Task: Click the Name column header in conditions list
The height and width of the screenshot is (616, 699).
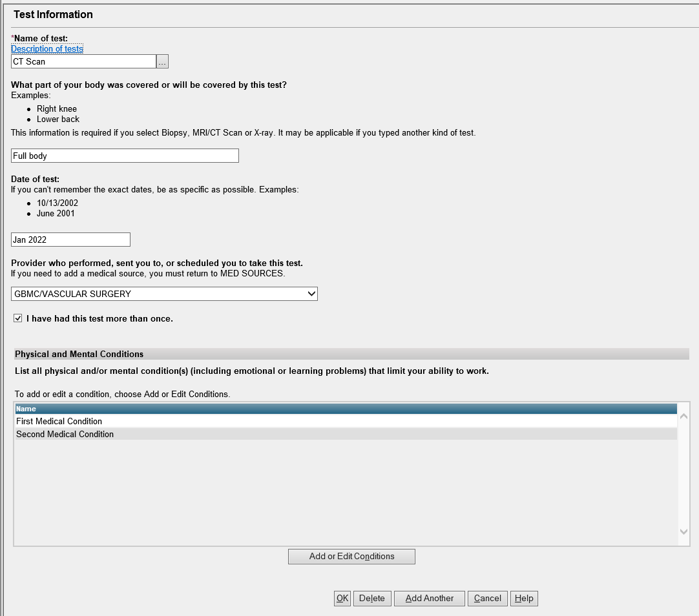Action: click(x=346, y=409)
